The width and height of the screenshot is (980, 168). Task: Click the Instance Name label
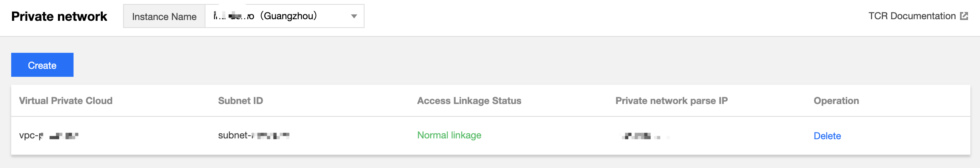pos(164,16)
